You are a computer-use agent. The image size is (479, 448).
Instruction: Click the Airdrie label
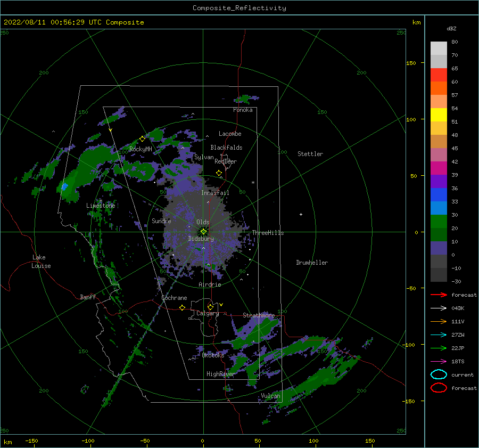point(210,284)
